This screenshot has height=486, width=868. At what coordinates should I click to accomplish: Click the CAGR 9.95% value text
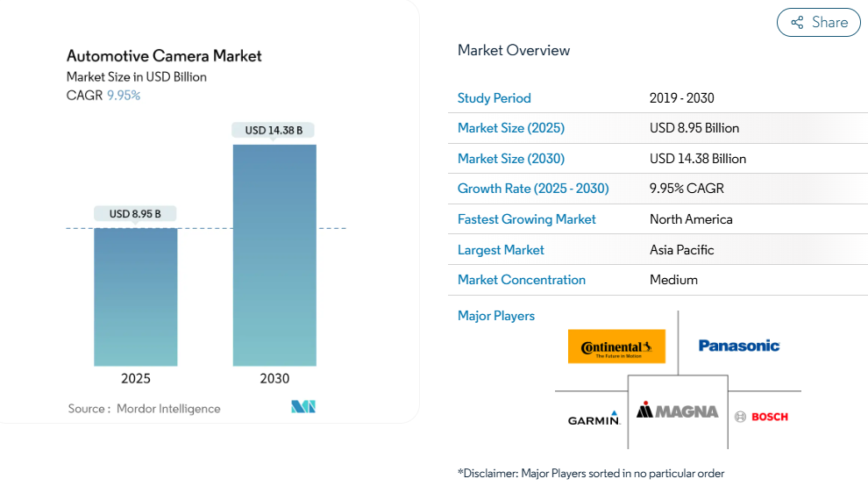coord(124,95)
